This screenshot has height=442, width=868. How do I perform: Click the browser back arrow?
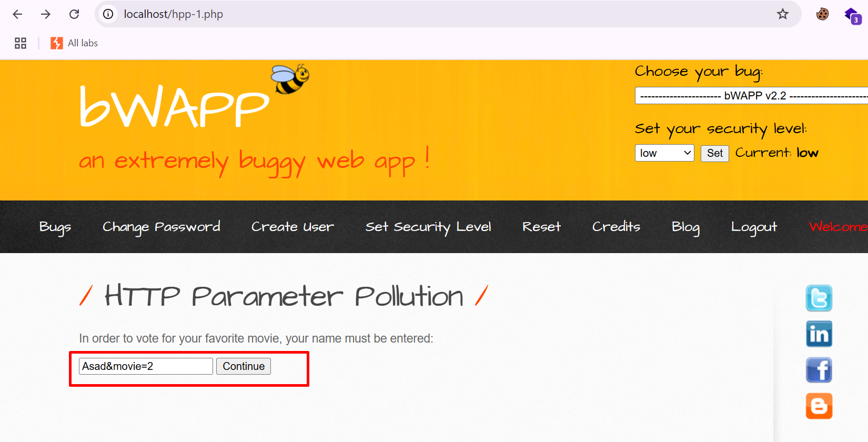pos(17,14)
